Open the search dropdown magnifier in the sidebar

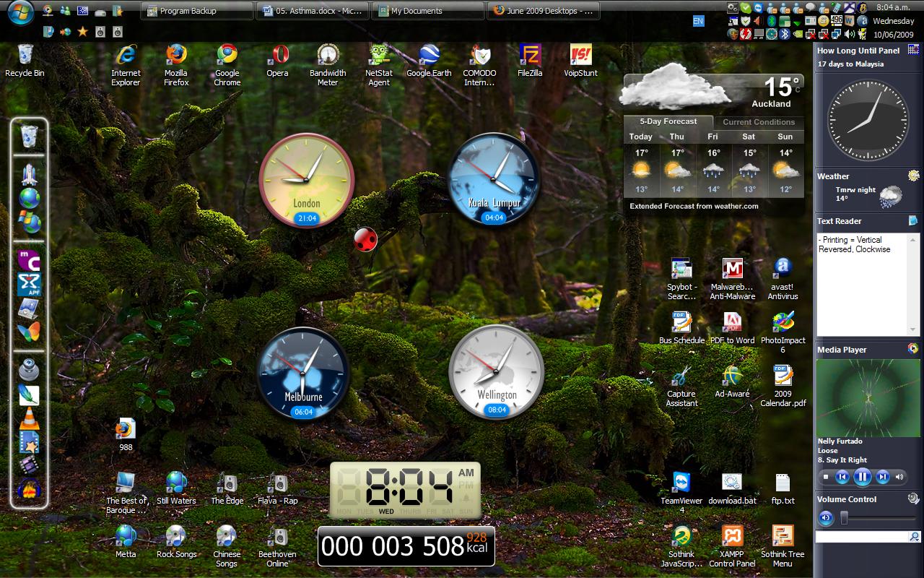click(914, 537)
